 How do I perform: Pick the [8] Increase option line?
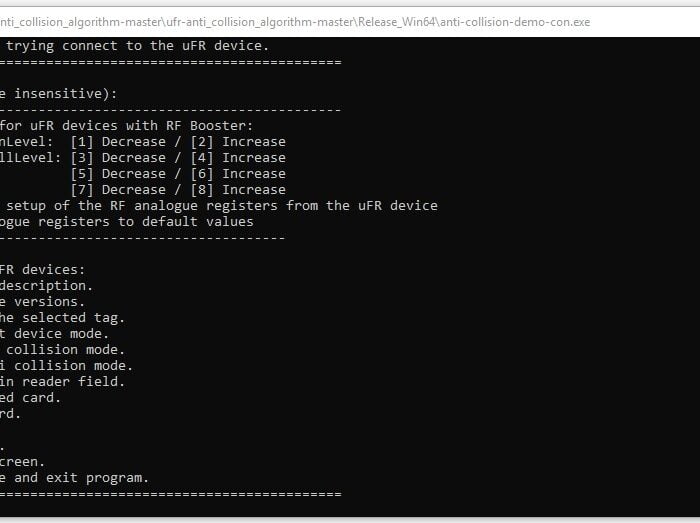[238, 190]
